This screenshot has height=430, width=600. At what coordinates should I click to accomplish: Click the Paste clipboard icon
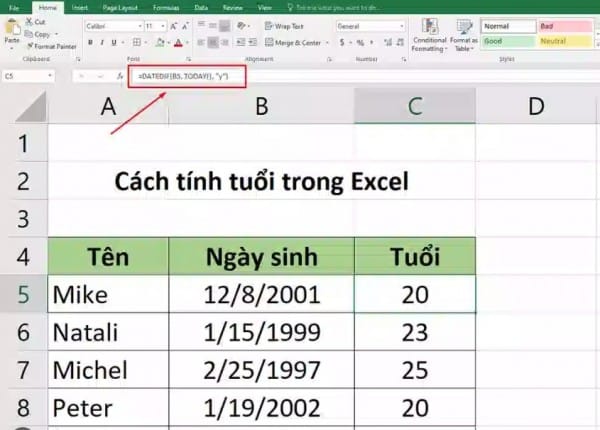tap(12, 27)
